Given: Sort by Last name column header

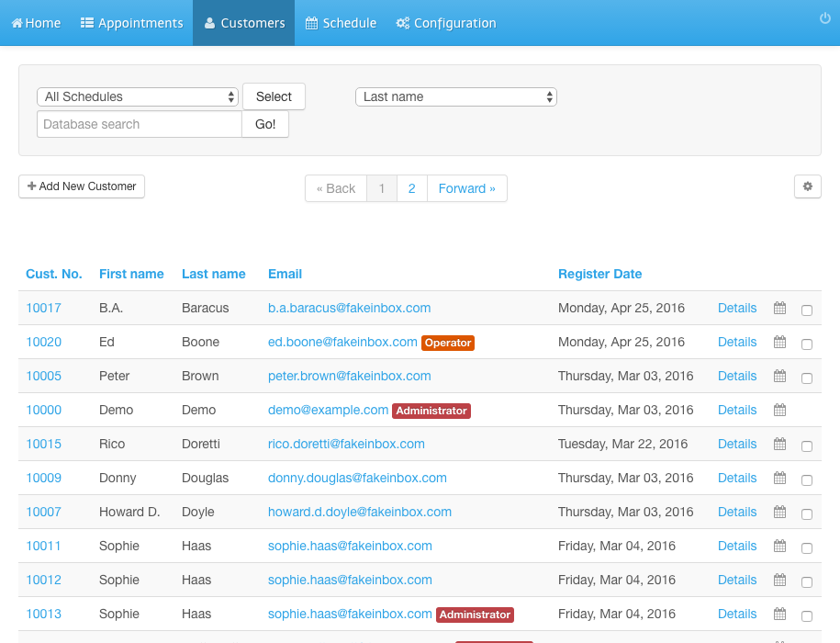Looking at the screenshot, I should pyautogui.click(x=214, y=274).
